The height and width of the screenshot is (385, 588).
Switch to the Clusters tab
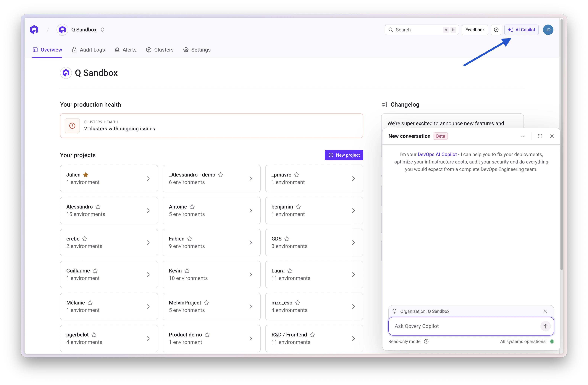[x=160, y=50]
